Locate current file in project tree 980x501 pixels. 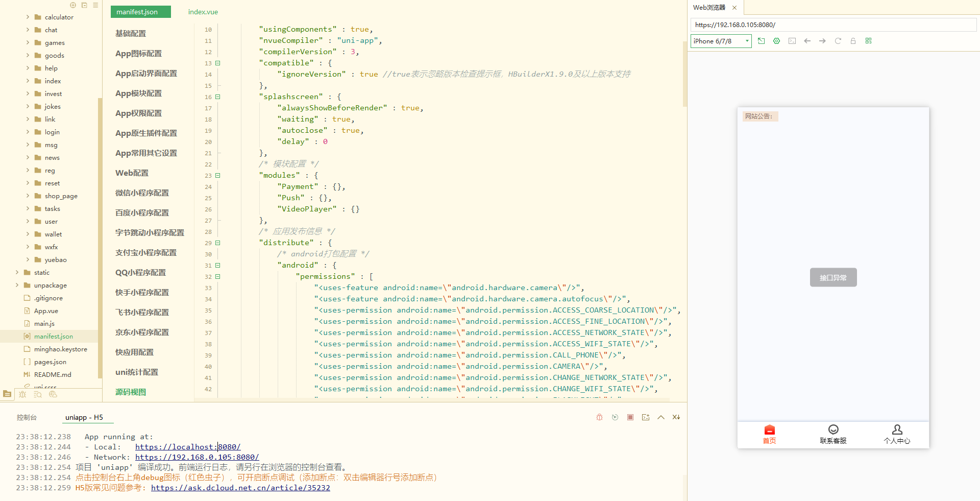[73, 5]
